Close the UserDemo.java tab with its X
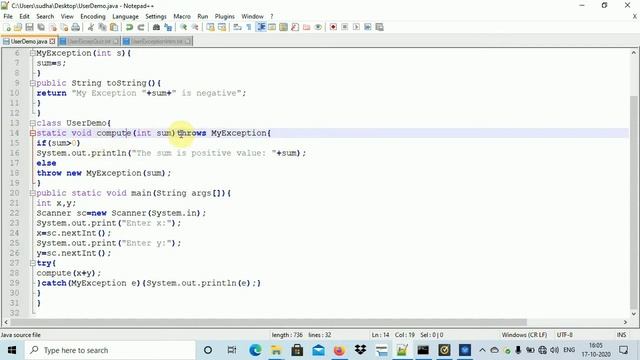The height and width of the screenshot is (360, 640). (x=52, y=41)
